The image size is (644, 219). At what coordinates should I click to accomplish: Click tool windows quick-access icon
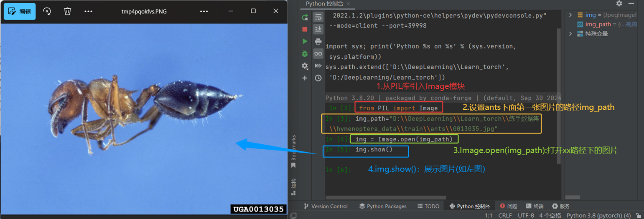click(293, 215)
